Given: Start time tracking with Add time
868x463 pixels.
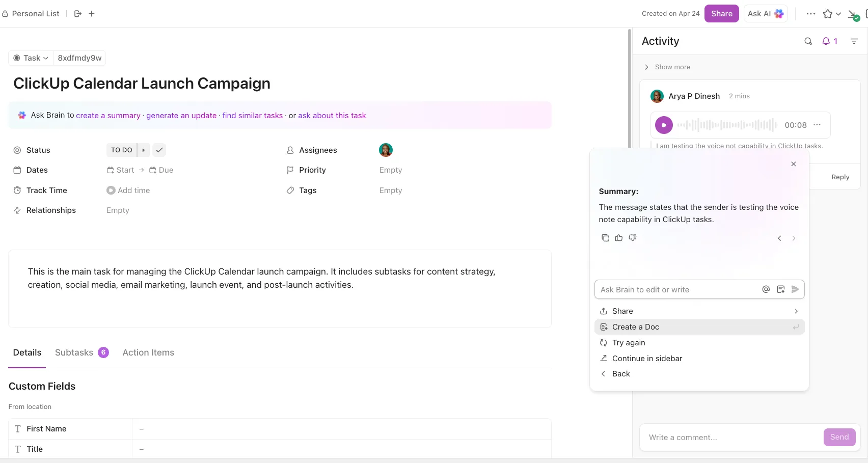Looking at the screenshot, I should click(x=128, y=190).
